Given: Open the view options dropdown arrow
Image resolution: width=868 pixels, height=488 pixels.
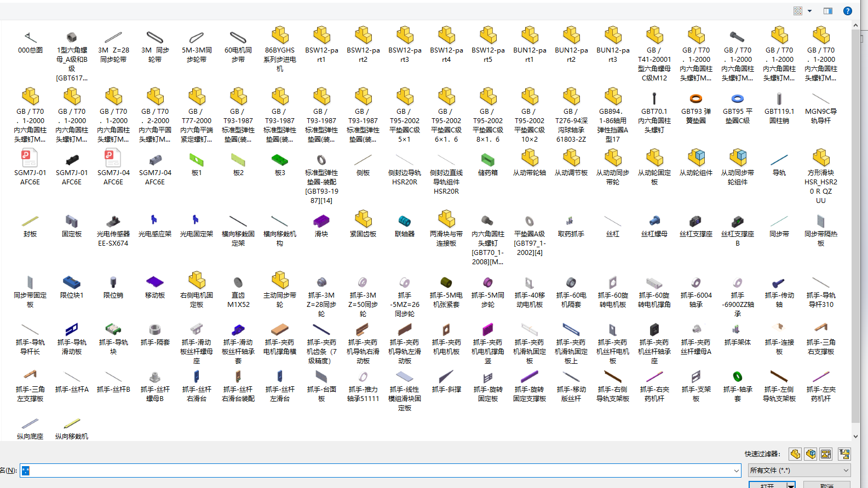Looking at the screenshot, I should (x=809, y=11).
